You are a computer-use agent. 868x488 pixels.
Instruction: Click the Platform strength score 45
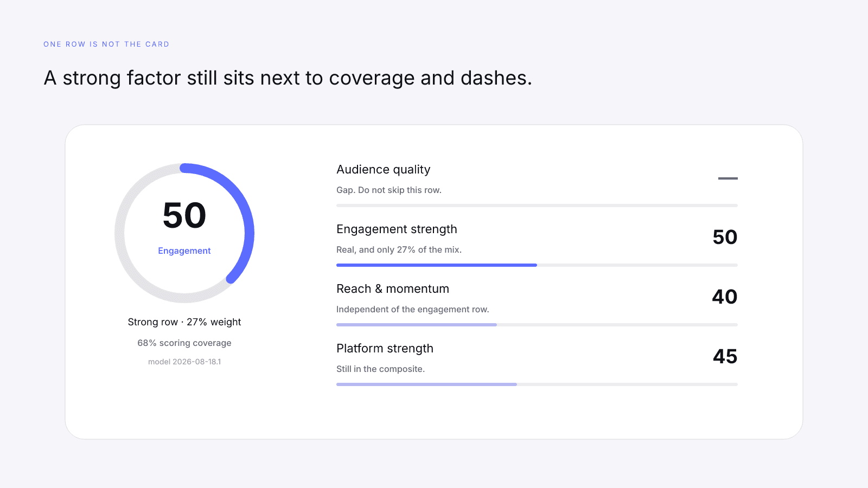[x=725, y=357]
